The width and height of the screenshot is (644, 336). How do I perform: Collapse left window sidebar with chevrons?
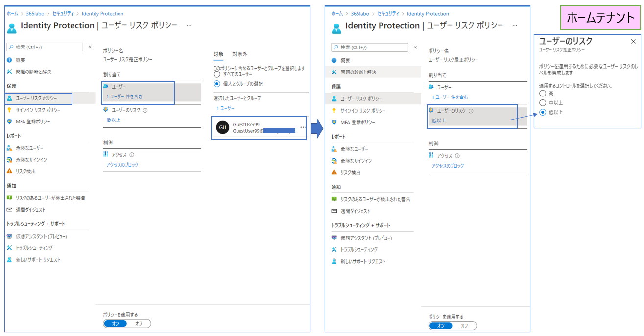click(90, 47)
